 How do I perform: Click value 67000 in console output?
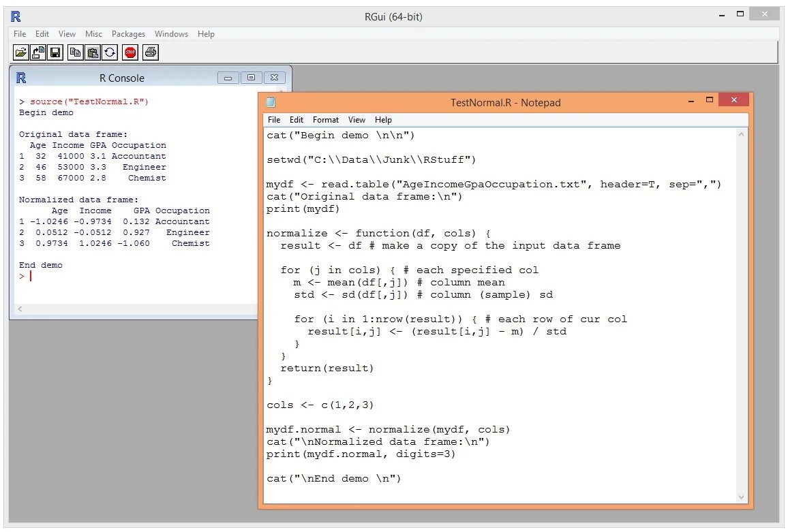click(x=71, y=178)
